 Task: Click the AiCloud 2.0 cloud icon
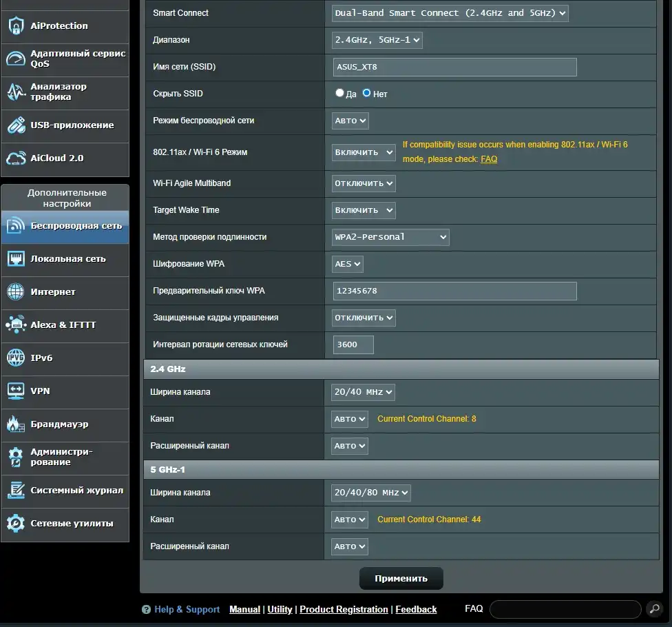point(16,158)
